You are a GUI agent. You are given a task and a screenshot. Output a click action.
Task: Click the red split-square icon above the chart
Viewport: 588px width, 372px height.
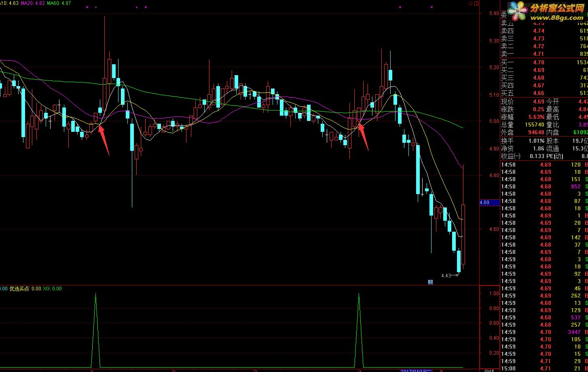pos(476,3)
